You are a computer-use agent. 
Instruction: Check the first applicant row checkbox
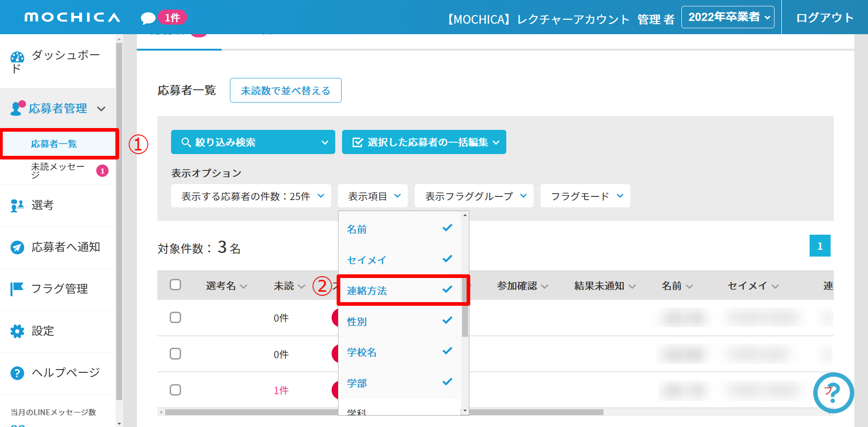[x=175, y=318]
